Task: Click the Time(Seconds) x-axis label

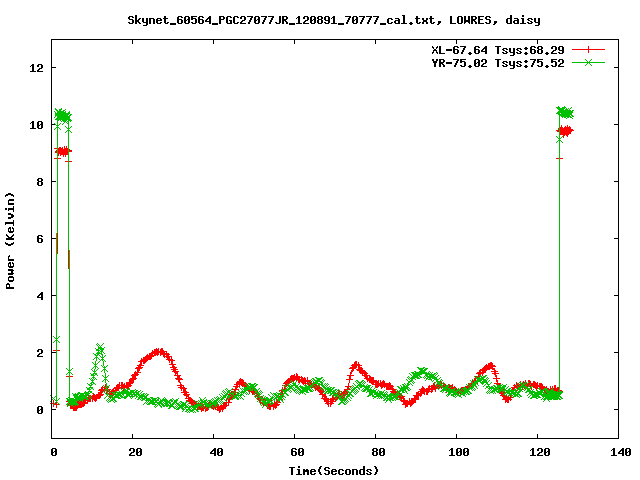Action: click(x=334, y=471)
